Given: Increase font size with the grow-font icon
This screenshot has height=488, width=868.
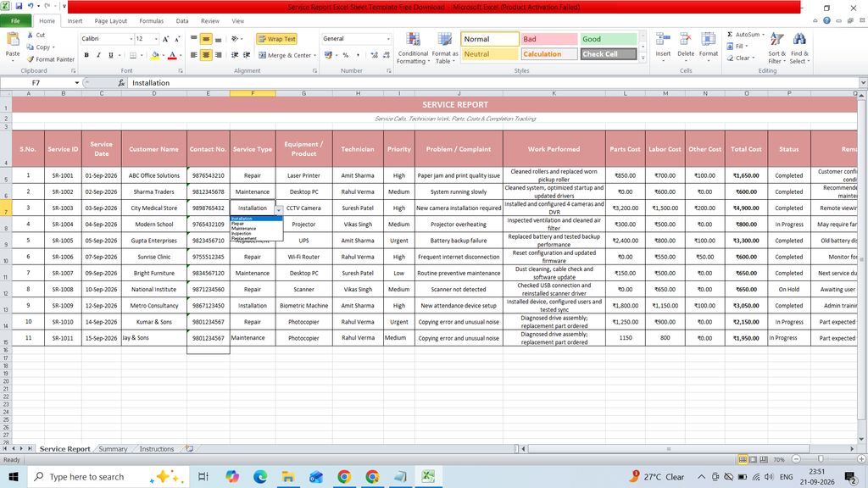Looking at the screenshot, I should [165, 39].
